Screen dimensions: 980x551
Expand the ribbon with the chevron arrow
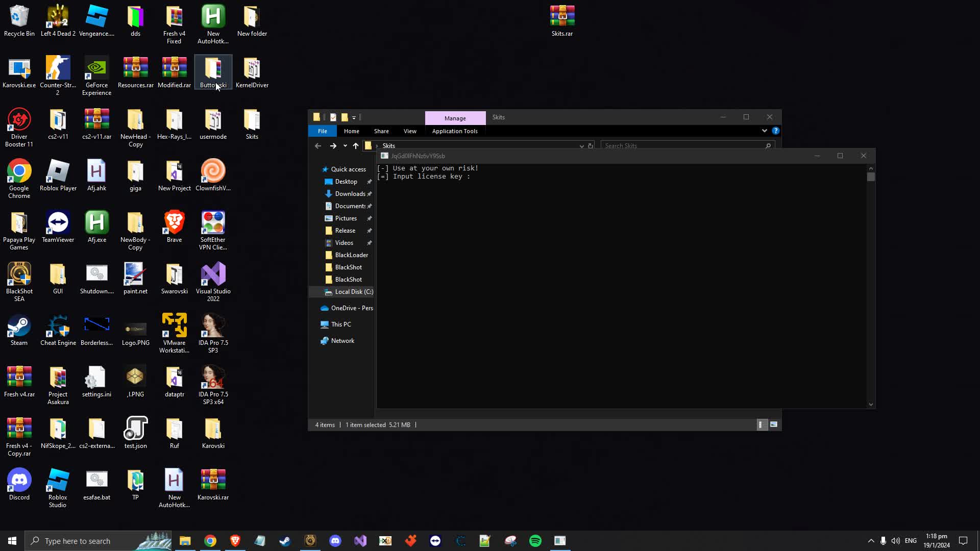tap(764, 131)
